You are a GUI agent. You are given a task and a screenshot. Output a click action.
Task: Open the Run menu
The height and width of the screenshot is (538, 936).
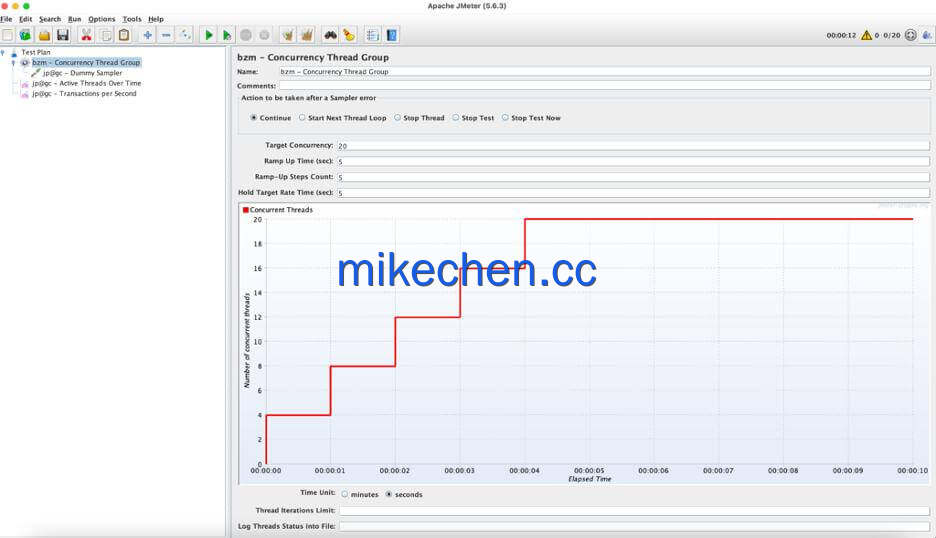(x=75, y=19)
